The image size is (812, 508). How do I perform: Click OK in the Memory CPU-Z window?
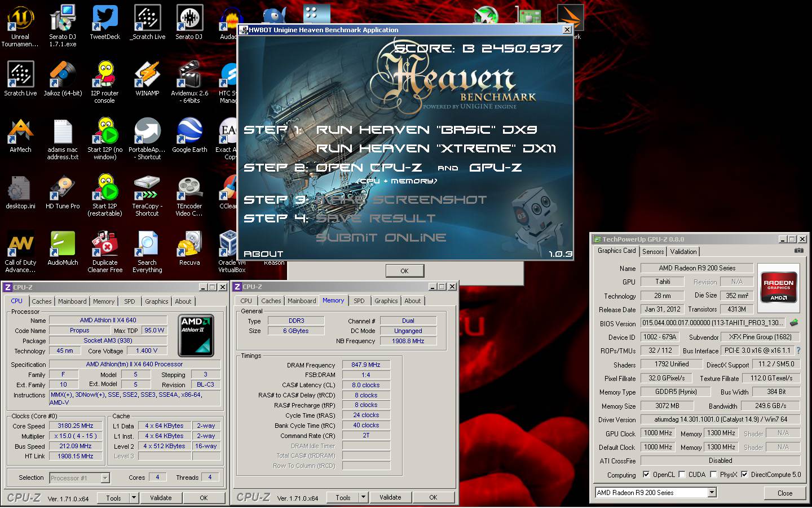433,497
